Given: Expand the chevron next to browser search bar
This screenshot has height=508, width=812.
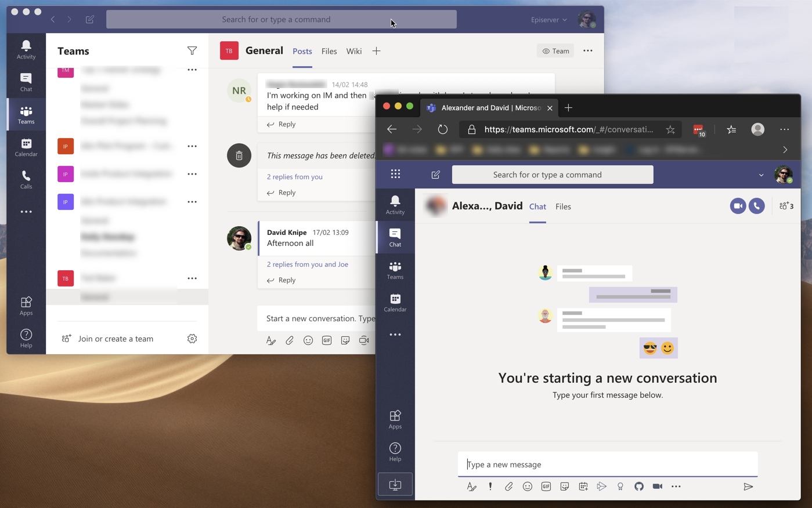Looking at the screenshot, I should pyautogui.click(x=761, y=175).
